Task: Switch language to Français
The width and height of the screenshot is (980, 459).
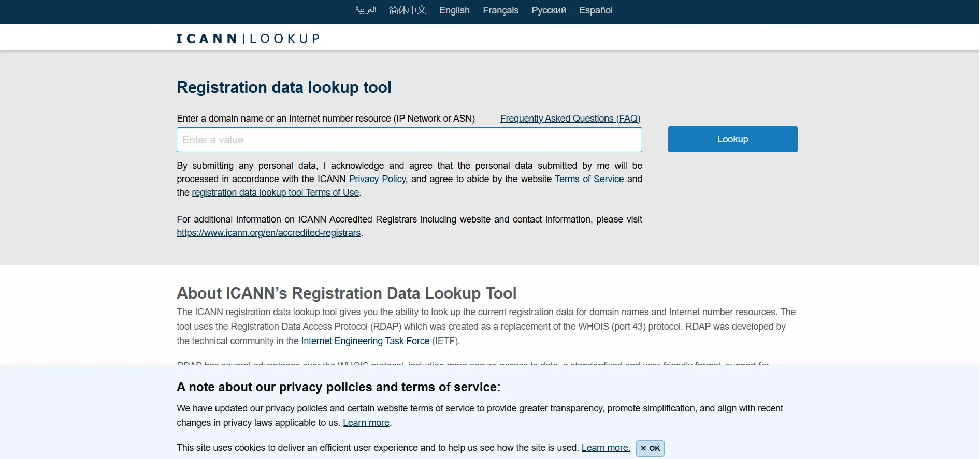Action: click(500, 10)
